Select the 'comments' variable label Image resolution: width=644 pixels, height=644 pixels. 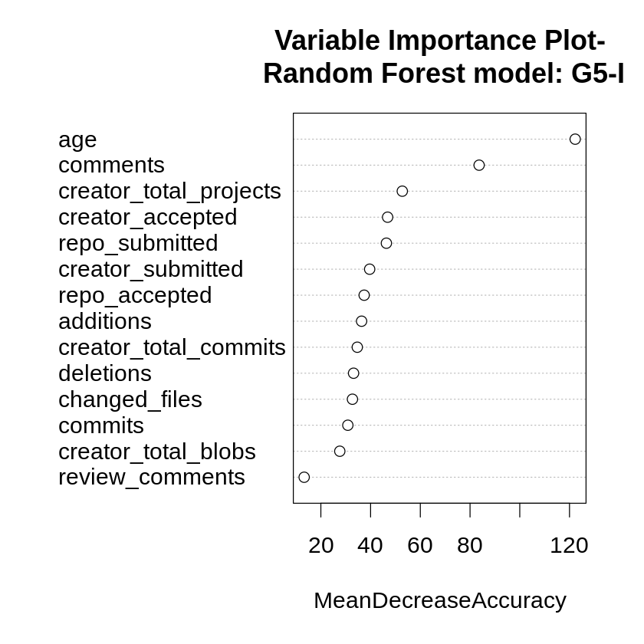click(x=111, y=165)
